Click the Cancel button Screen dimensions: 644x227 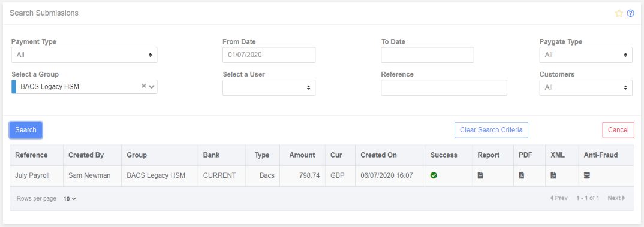pos(618,130)
